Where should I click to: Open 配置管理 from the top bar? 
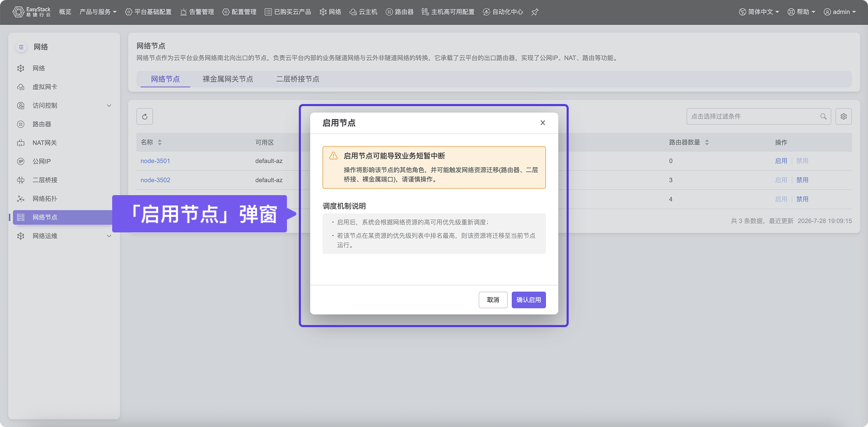click(x=239, y=12)
